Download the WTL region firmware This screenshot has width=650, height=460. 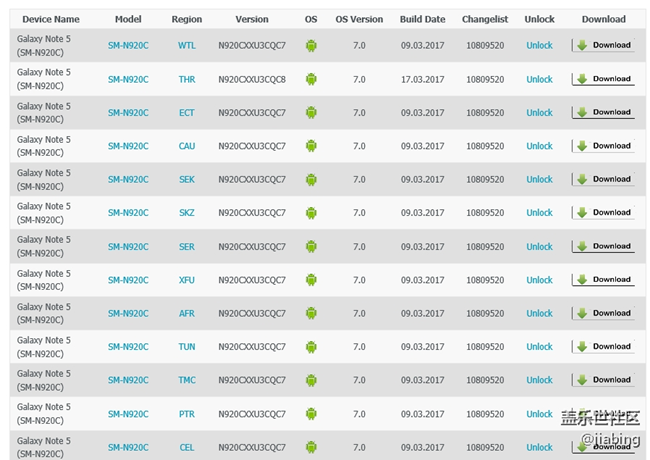pos(603,46)
